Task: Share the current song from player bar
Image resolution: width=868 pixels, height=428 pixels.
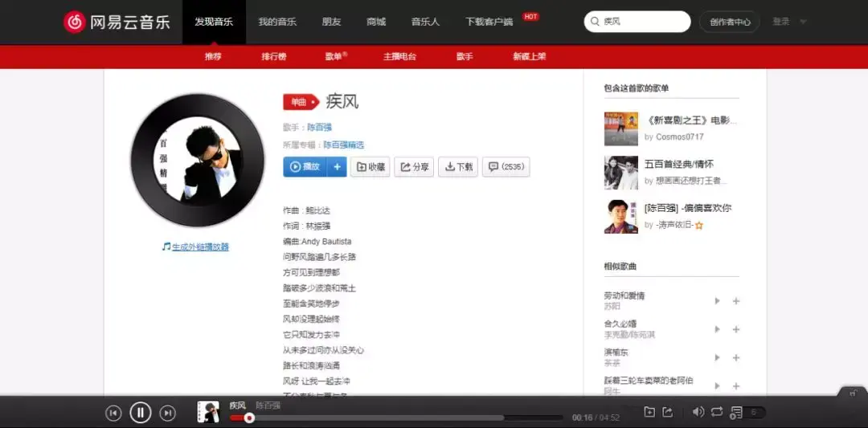Action: [x=667, y=412]
